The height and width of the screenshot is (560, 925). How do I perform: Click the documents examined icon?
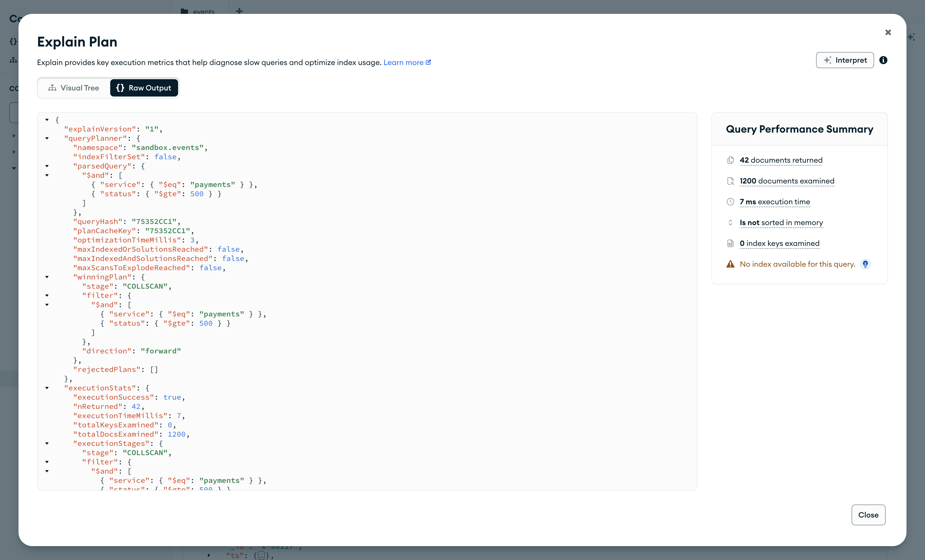730,181
